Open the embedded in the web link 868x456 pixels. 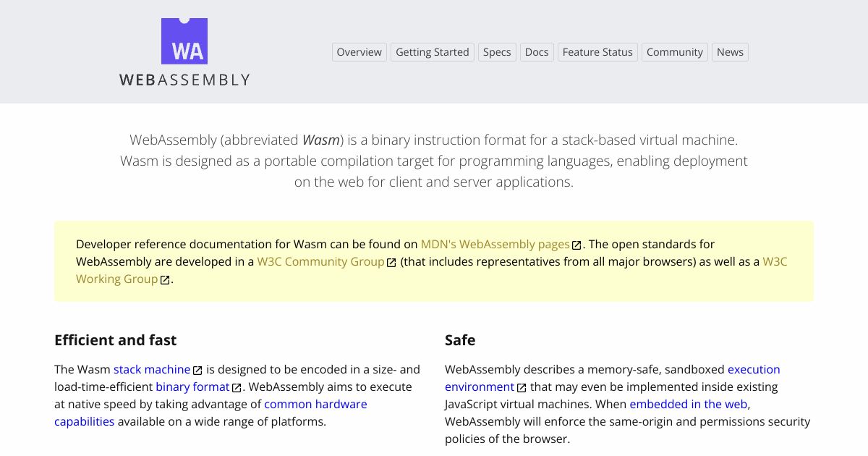687,405
